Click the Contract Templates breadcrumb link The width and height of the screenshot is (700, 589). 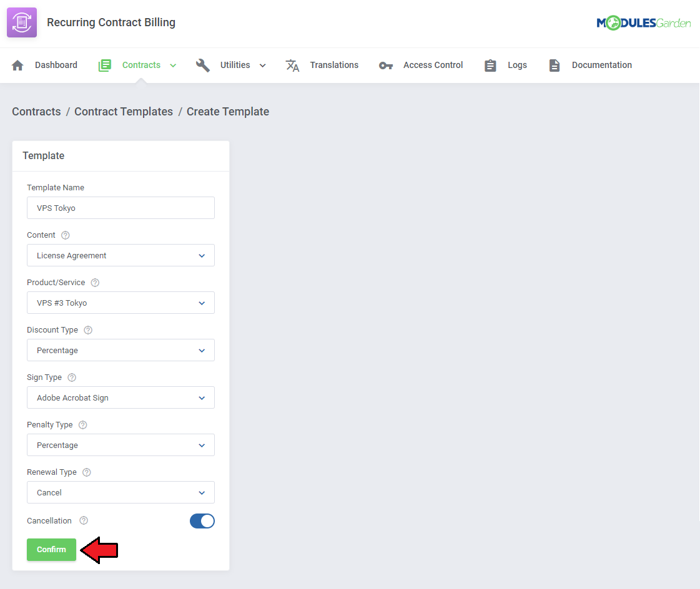(124, 112)
